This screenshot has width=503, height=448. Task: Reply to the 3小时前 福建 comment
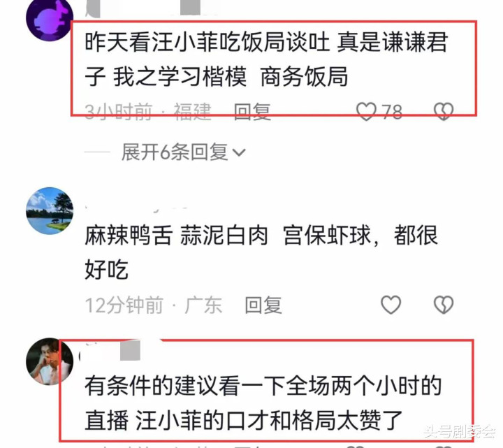coord(252,112)
